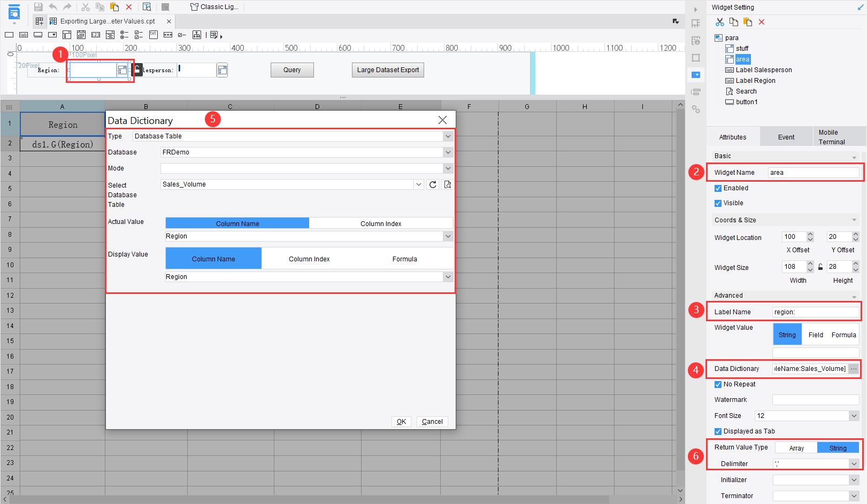Image resolution: width=867 pixels, height=504 pixels.
Task: Increase the Widget Size Width value
Action: (810, 265)
